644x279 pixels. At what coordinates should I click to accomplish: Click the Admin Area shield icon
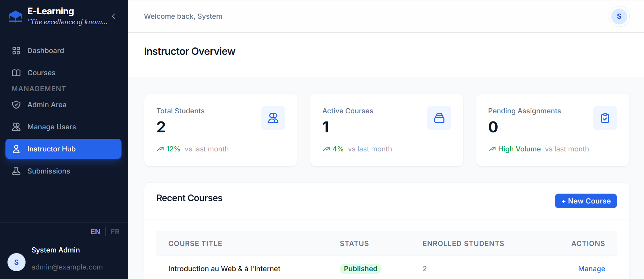(16, 105)
